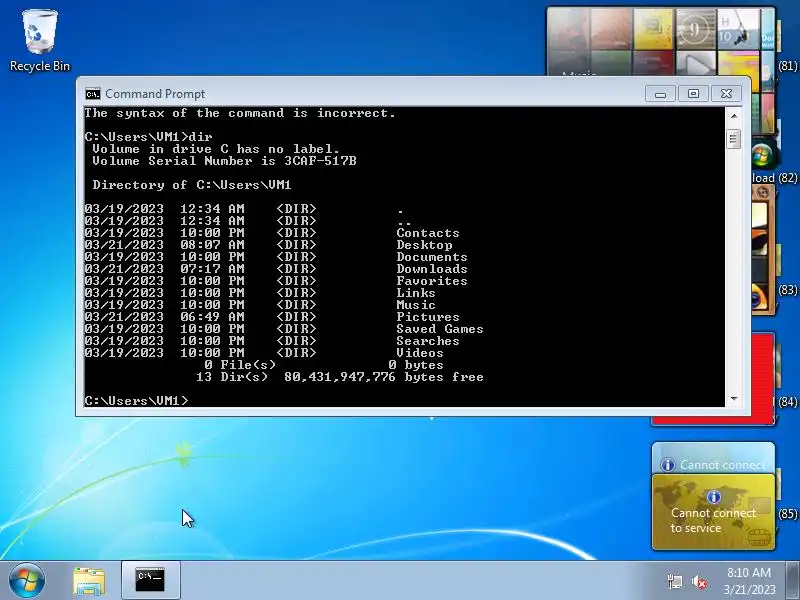Viewport: 800px width, 600px height.
Task: Click the Show desktop strip
Action: pyautogui.click(x=792, y=580)
